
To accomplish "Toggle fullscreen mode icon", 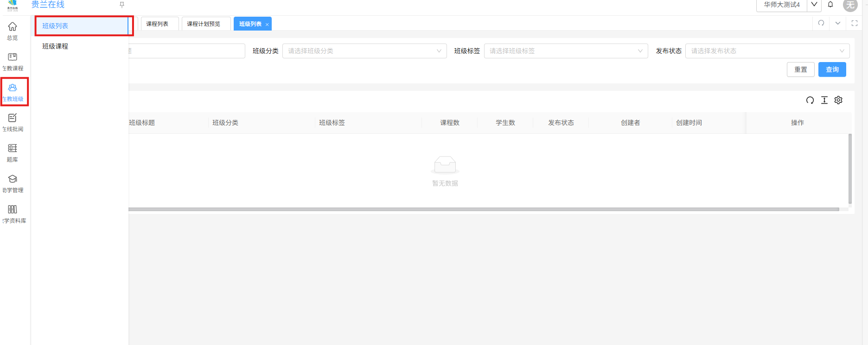I will [855, 23].
